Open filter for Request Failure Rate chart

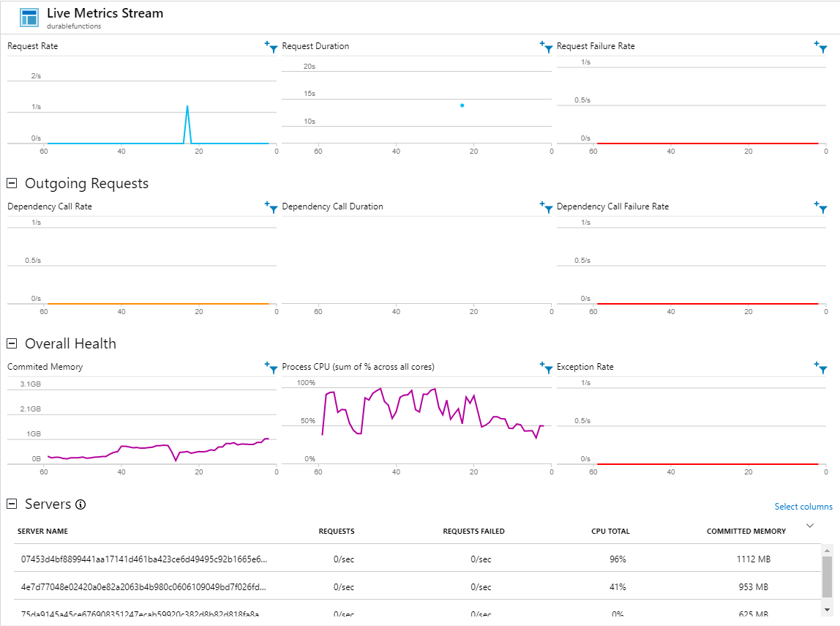click(x=821, y=47)
